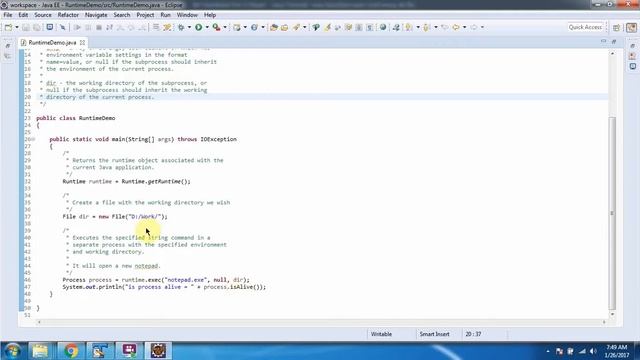Open the Debug dropdown arrow
Viewport: 640px width, 360px height.
(x=189, y=27)
